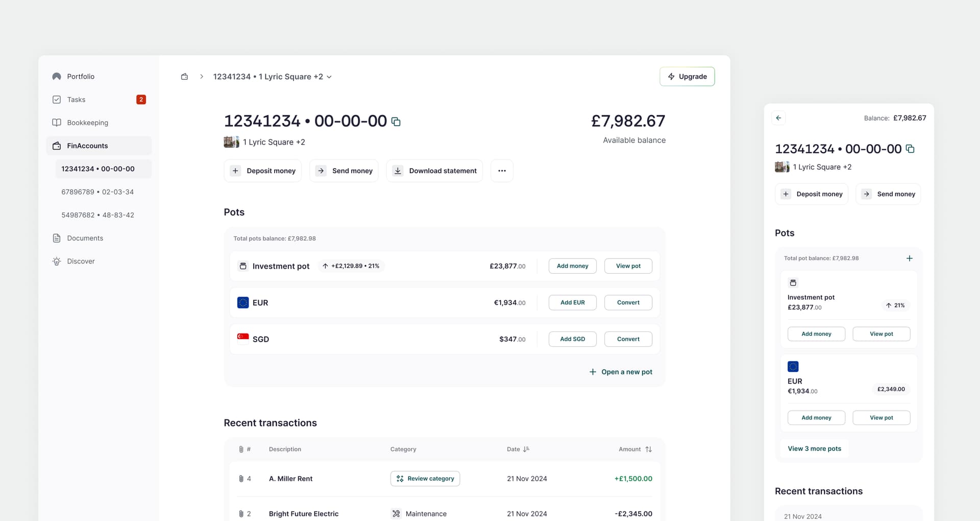Click the Upgrade button

687,77
